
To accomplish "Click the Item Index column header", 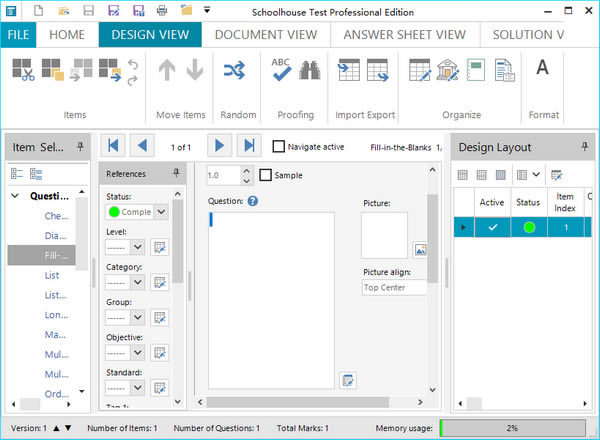I will tap(565, 202).
